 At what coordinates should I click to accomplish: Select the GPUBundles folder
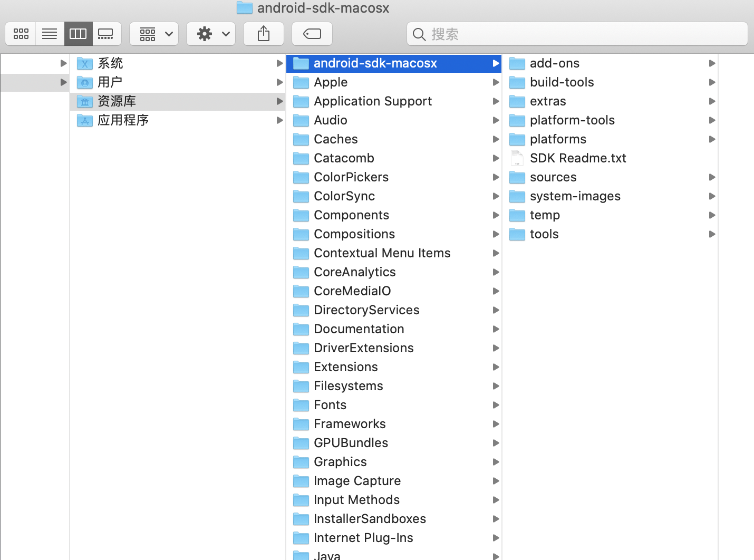[394, 443]
